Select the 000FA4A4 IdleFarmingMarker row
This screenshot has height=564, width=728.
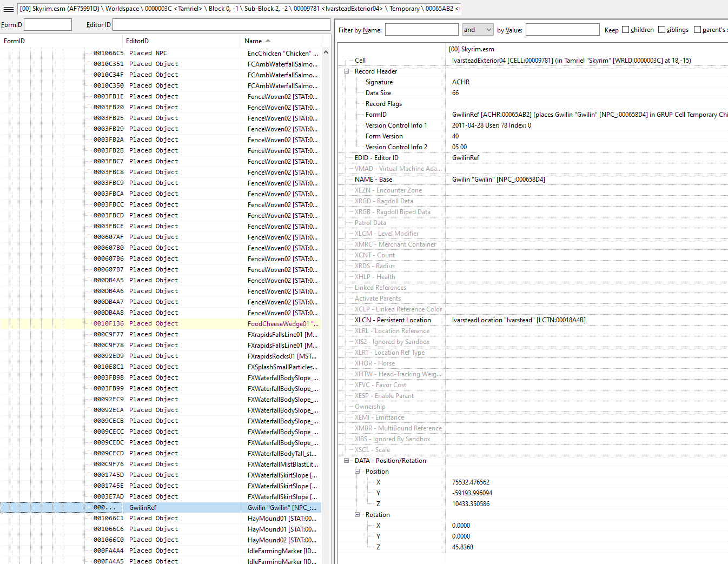pos(161,550)
